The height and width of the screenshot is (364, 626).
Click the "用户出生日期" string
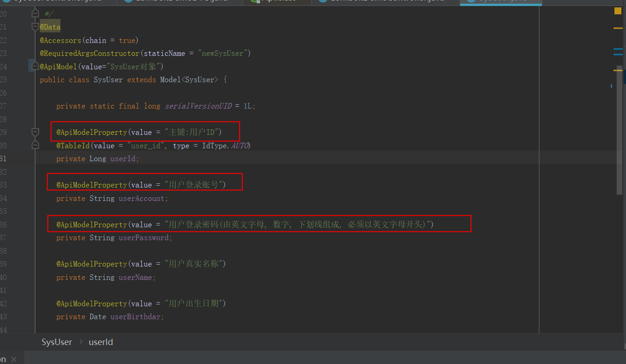(x=195, y=304)
